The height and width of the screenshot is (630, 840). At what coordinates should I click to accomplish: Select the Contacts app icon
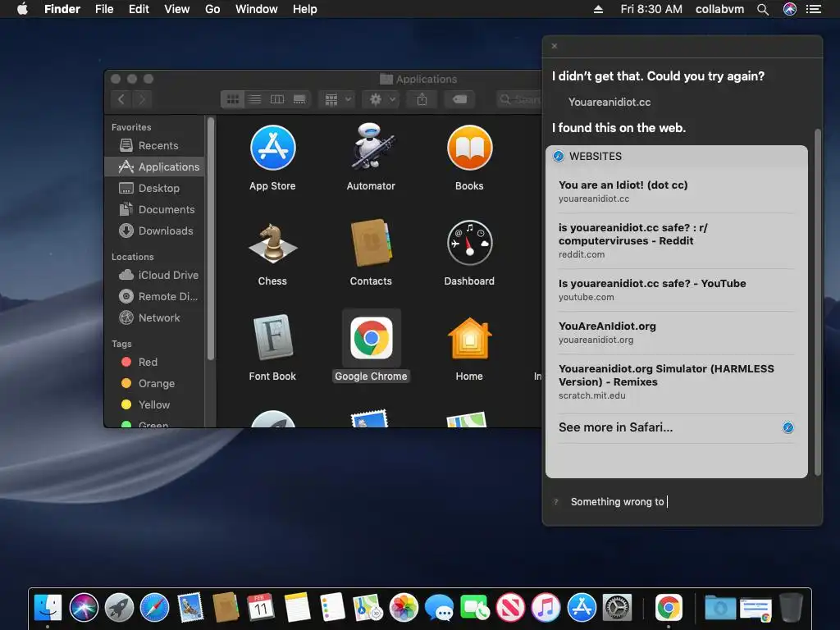click(371, 243)
